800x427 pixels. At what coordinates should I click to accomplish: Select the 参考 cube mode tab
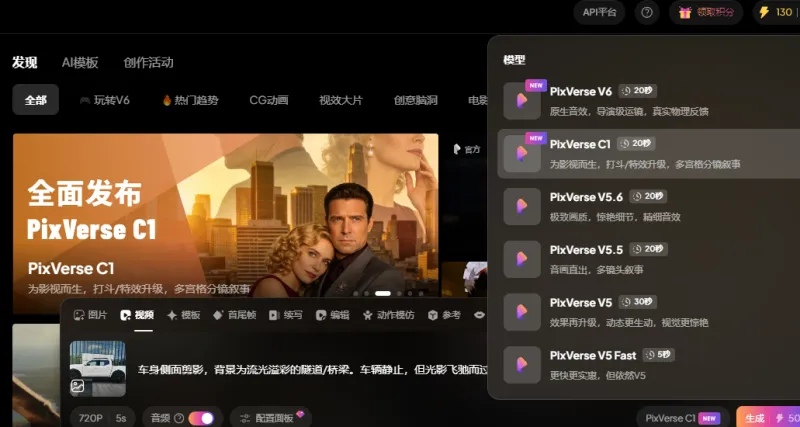point(444,315)
